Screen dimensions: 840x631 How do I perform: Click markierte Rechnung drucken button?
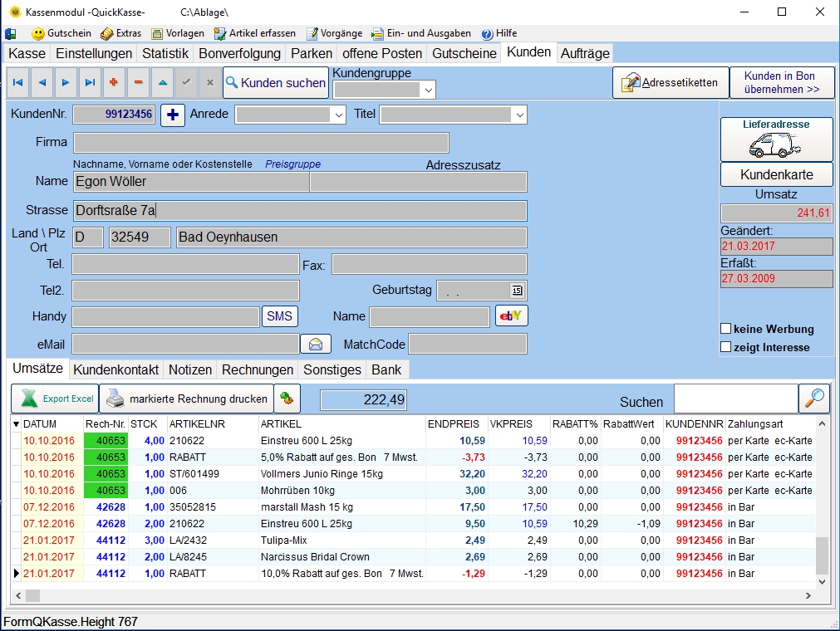click(x=186, y=399)
